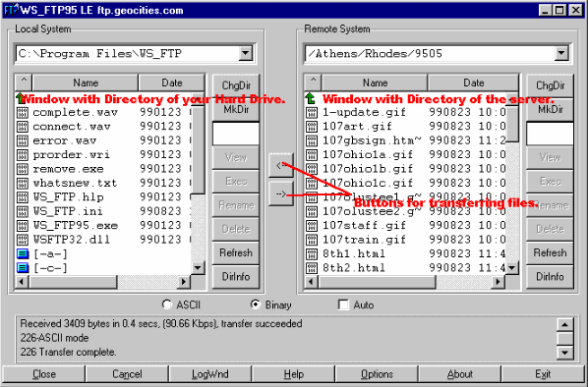
Task: Click the local file list vertical scrollbar thumb
Action: [x=198, y=150]
